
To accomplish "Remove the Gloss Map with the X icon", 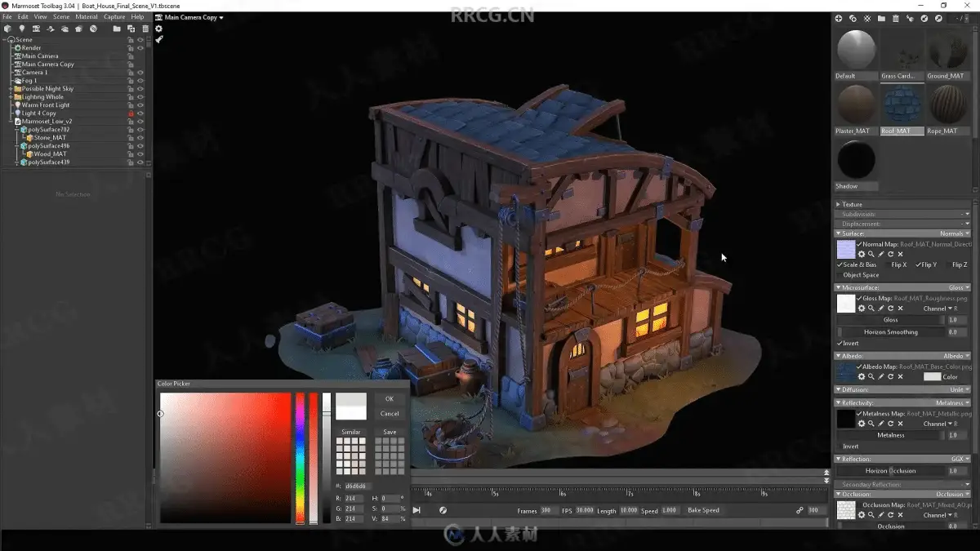I will (901, 309).
